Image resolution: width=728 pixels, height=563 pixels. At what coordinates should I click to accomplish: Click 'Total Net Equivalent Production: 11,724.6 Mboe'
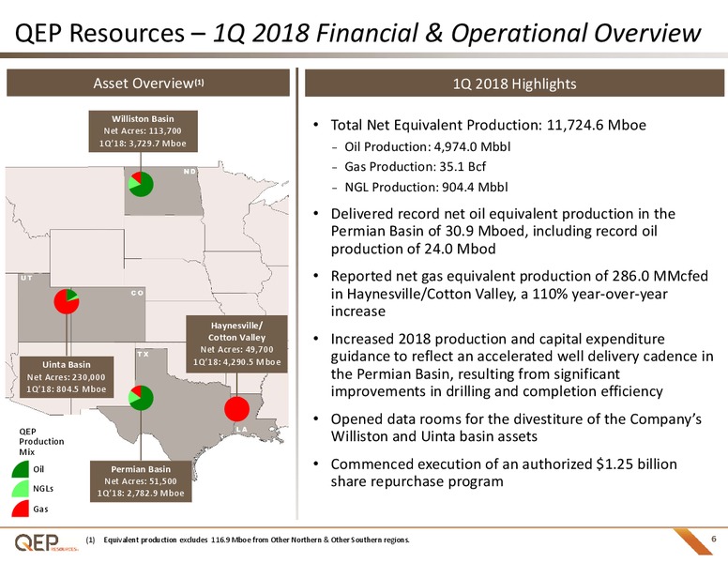488,125
